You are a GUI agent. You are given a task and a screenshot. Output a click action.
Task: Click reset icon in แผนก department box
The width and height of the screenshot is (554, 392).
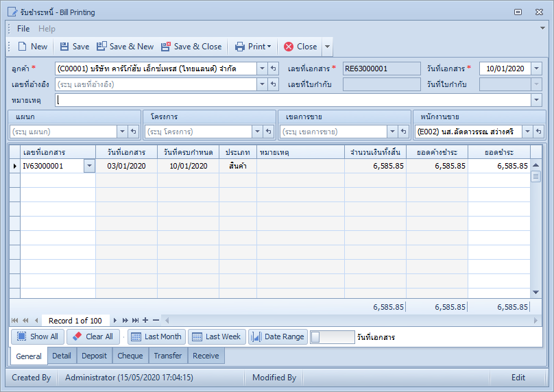[133, 132]
